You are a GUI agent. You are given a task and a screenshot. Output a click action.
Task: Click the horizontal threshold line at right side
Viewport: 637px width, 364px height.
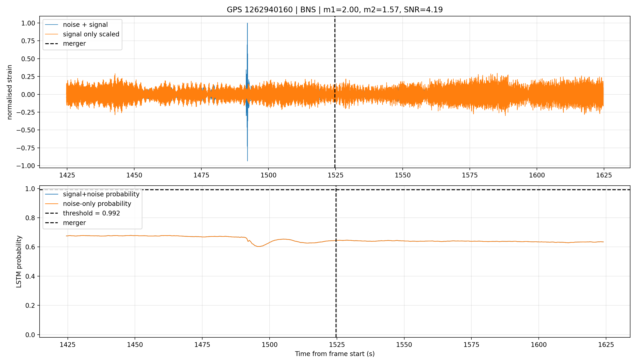[575, 190]
